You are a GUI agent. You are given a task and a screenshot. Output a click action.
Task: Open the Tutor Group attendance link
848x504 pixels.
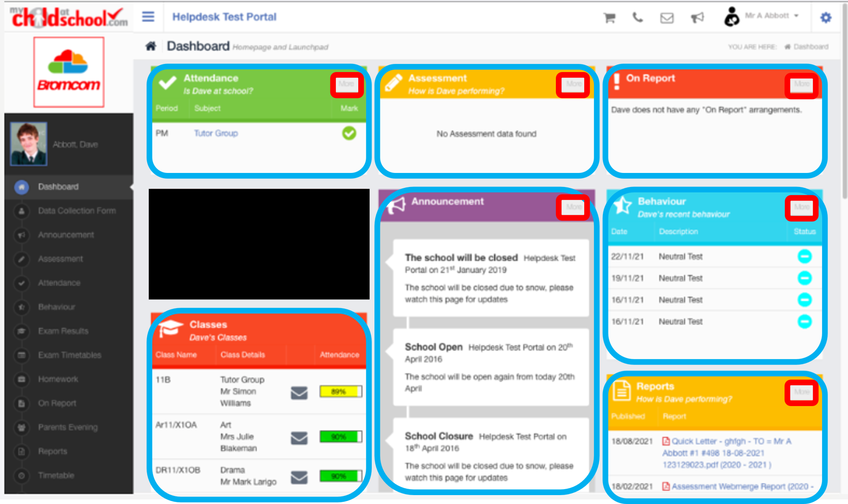[216, 133]
